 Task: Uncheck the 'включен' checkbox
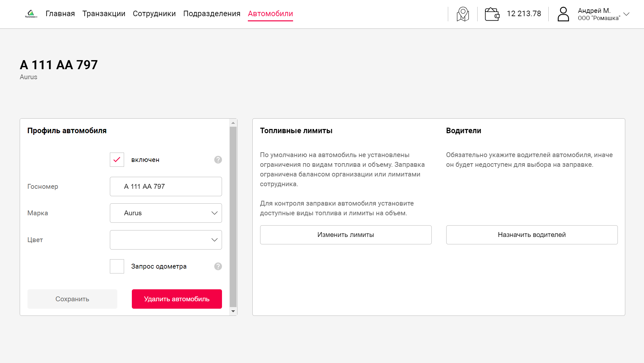click(117, 160)
